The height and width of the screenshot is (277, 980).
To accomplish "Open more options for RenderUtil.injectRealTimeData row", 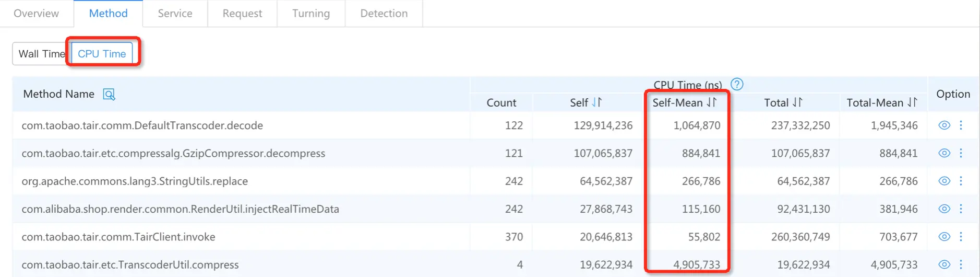I will tap(961, 209).
